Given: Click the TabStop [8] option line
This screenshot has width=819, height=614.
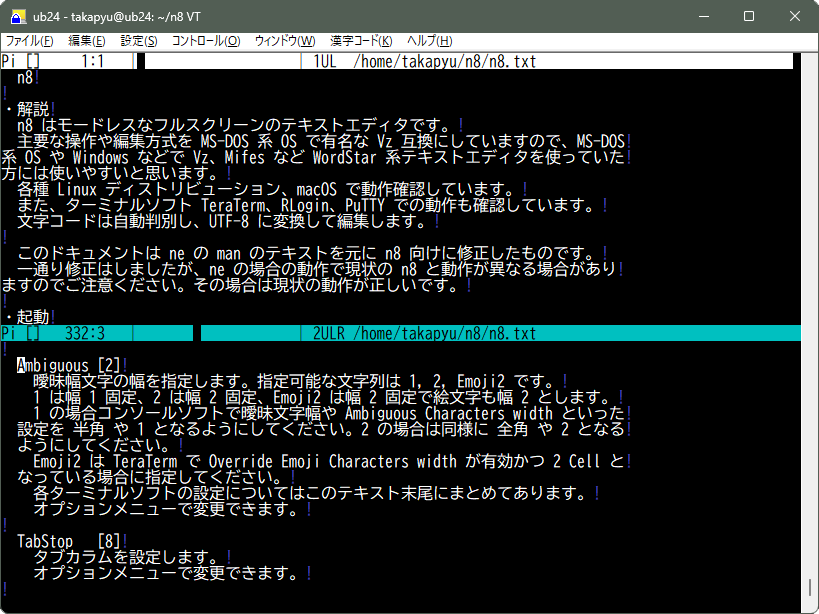Looking at the screenshot, I should point(71,541).
